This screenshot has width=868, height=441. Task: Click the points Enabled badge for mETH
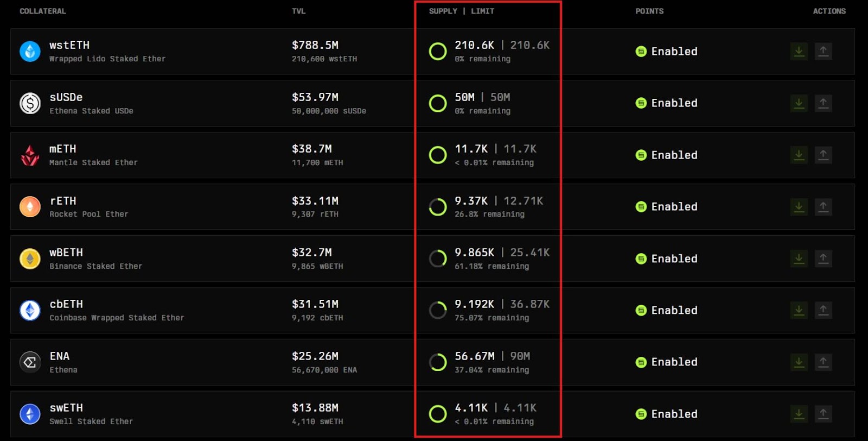pos(667,155)
